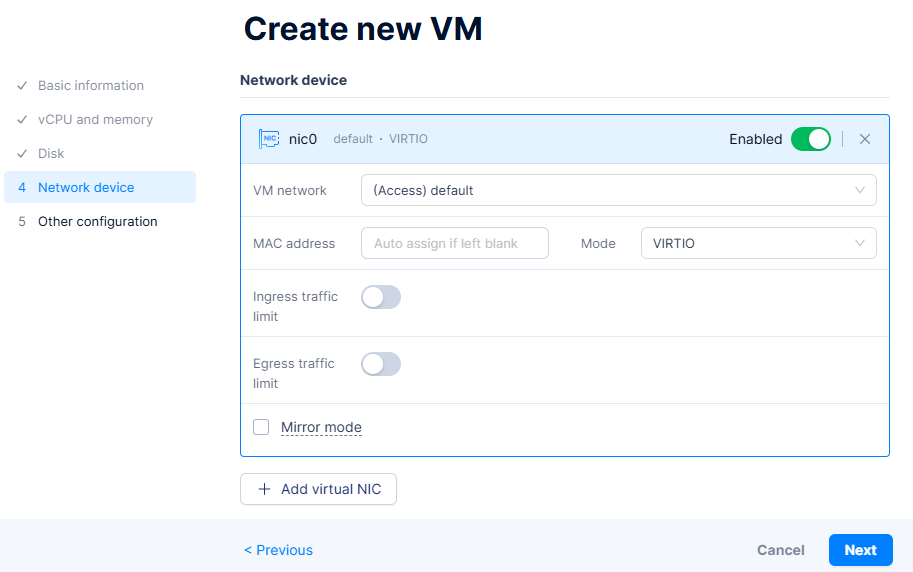913x572 pixels.
Task: Select the Network device step in sidebar
Action: [x=86, y=188]
